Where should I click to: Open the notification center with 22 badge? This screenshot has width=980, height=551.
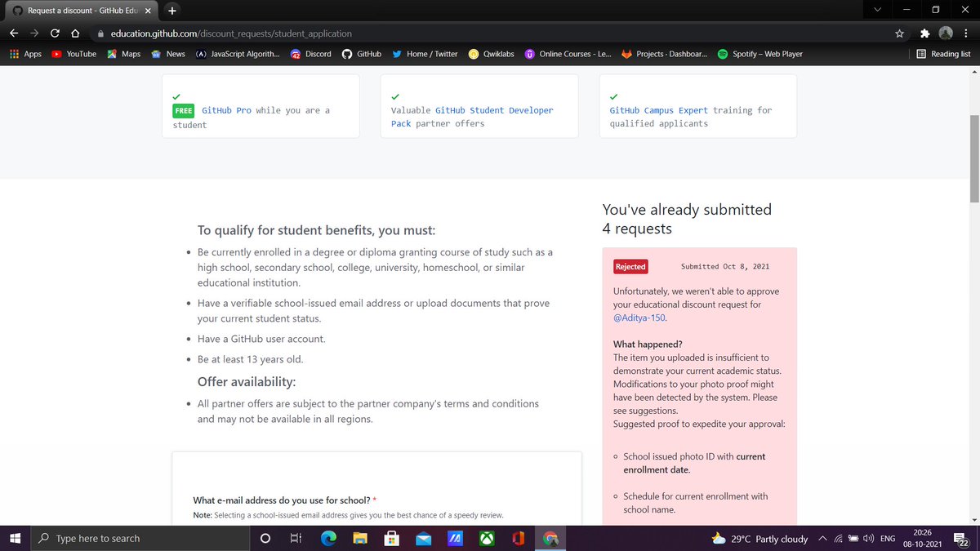point(960,539)
